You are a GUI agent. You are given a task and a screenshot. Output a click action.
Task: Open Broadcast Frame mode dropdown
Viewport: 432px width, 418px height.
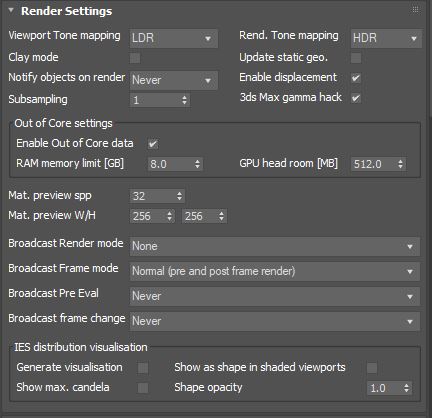coord(275,272)
